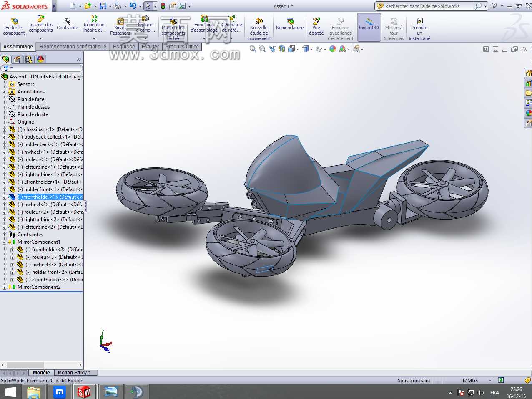Open the Open-file dropdown arrow

tap(95, 6)
